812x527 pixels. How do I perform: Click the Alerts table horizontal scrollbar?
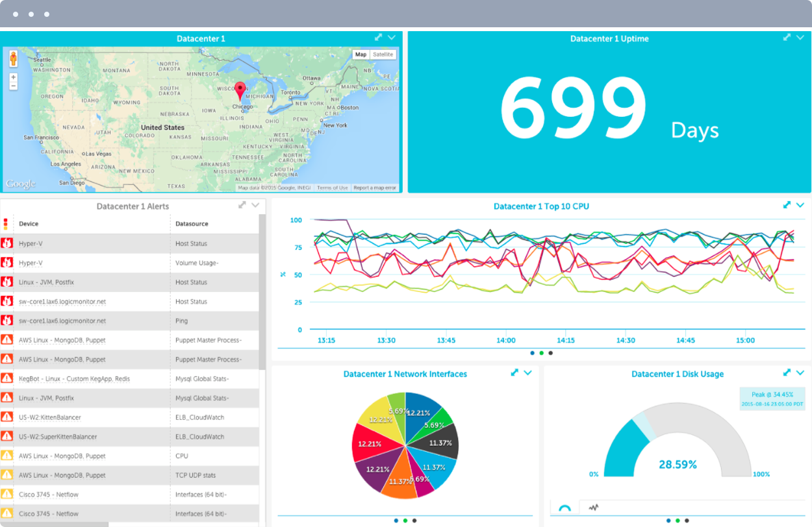(55, 524)
